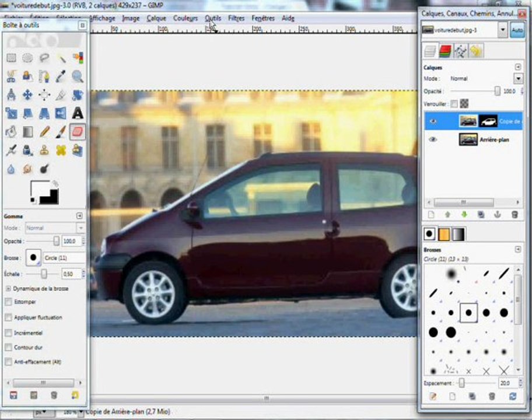Click the Auto button in layers dock
This screenshot has width=532, height=420.
(517, 30)
